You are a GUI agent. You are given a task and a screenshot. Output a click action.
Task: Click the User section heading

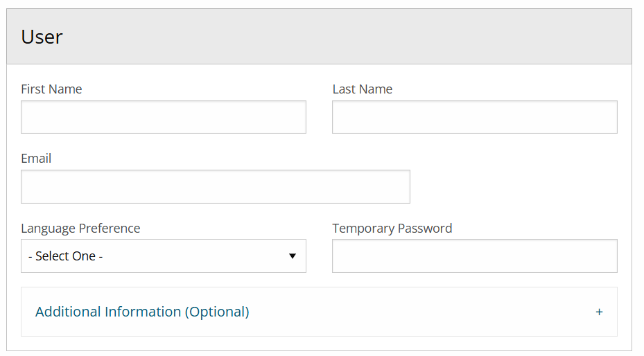tap(42, 37)
